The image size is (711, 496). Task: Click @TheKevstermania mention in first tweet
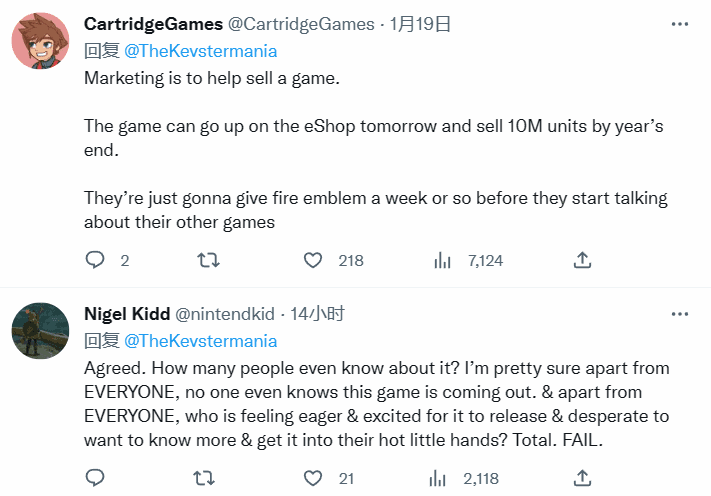click(x=201, y=50)
